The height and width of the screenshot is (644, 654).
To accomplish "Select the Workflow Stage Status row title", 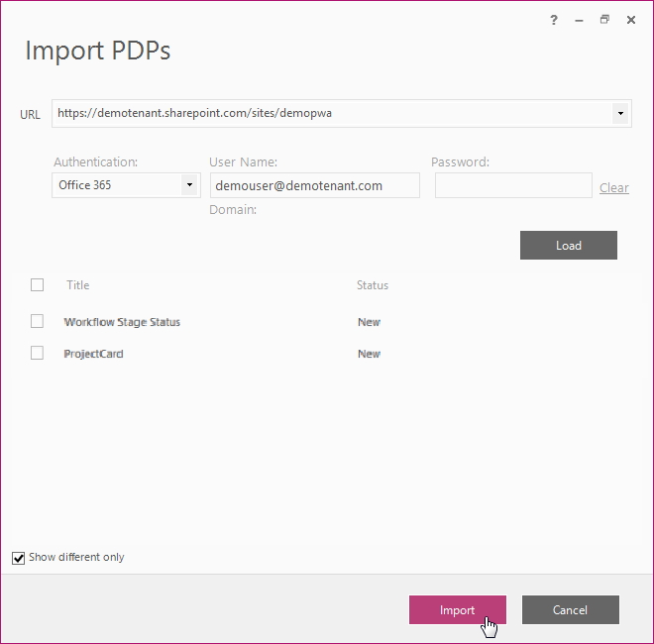I will click(122, 322).
